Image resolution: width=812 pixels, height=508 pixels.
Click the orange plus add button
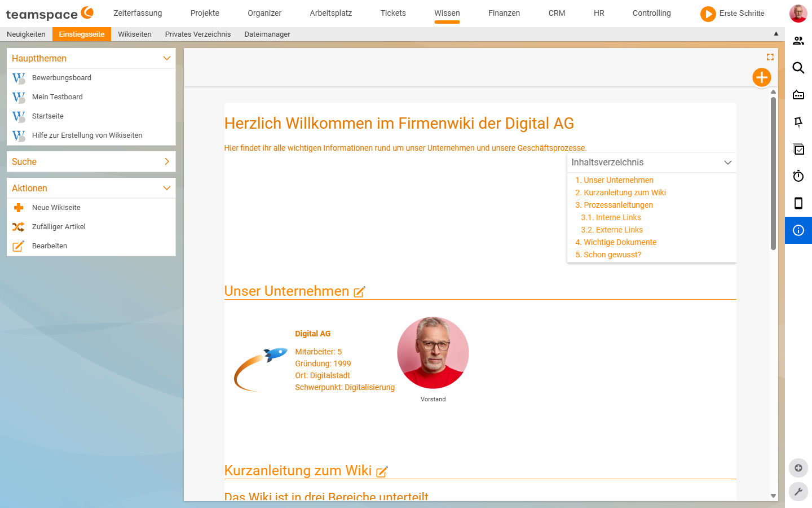(x=762, y=77)
